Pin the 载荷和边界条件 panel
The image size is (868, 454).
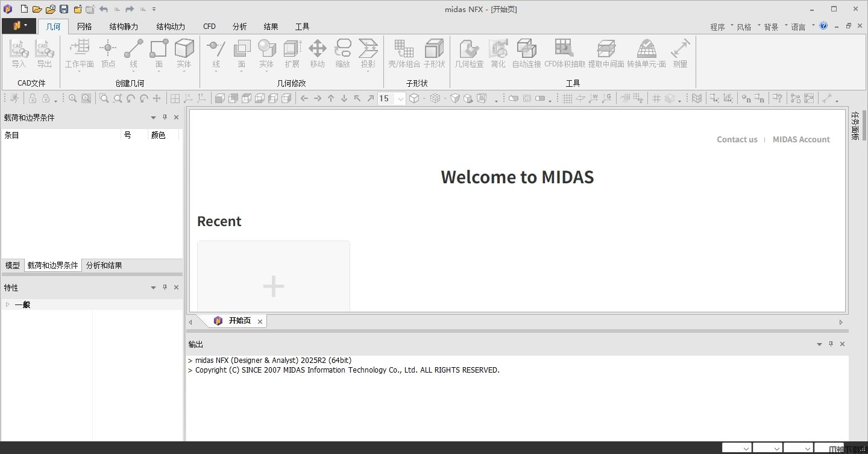pos(165,118)
